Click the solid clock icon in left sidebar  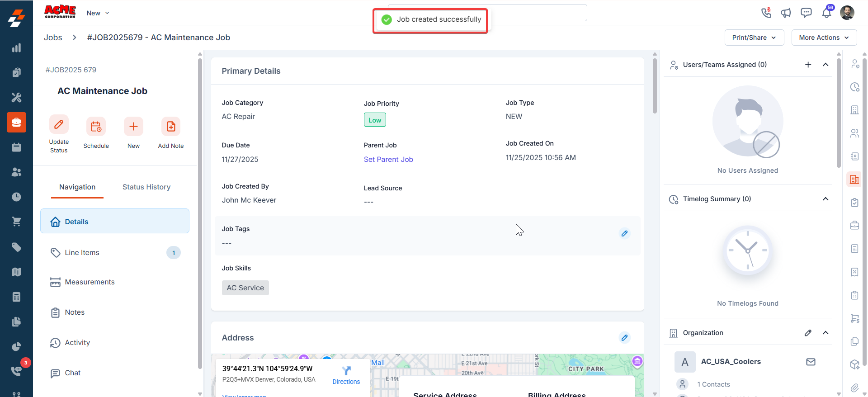16,197
